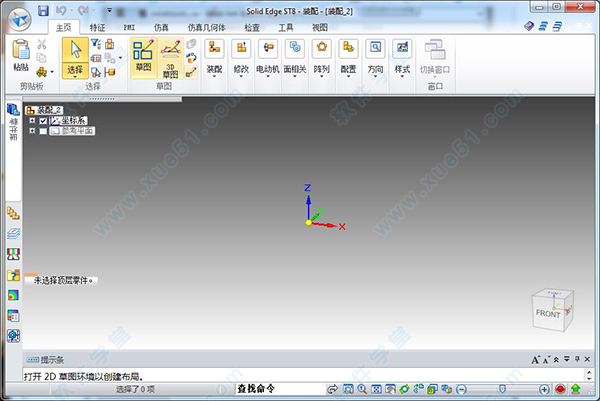Image resolution: width=600 pixels, height=401 pixels.
Task: Click the 3D 草图 tool
Action: click(x=171, y=59)
